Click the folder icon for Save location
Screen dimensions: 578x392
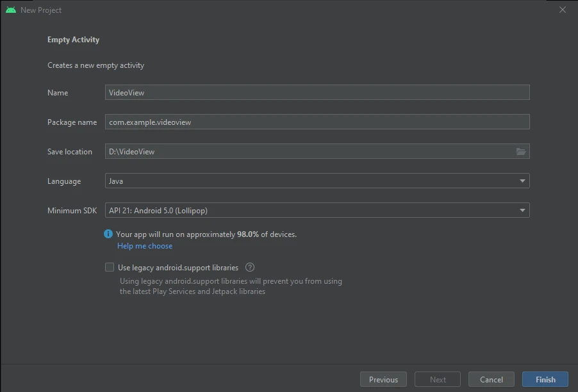coord(522,151)
